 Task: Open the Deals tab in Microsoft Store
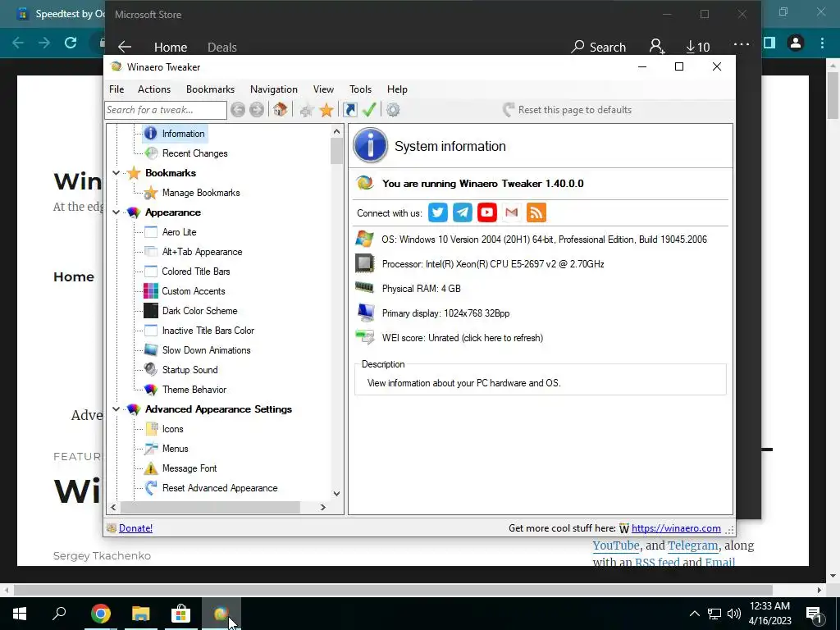point(222,47)
